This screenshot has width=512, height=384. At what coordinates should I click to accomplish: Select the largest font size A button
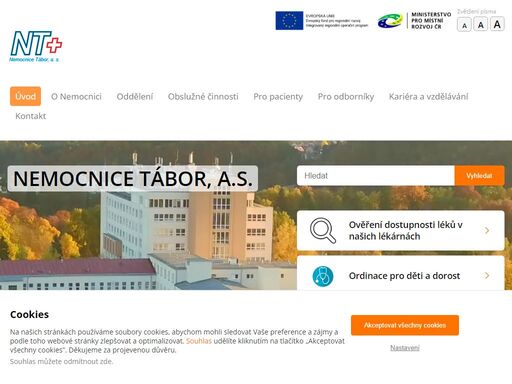click(x=497, y=24)
